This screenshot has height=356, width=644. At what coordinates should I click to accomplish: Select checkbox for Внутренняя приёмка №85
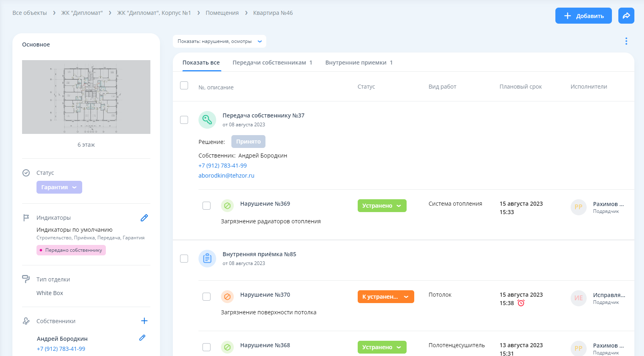pos(184,259)
